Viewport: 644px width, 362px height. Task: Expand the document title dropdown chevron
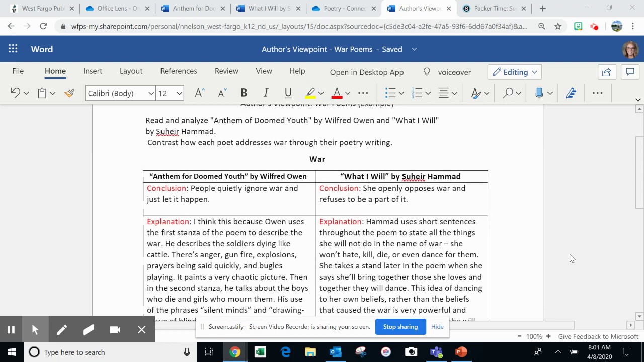(x=414, y=49)
